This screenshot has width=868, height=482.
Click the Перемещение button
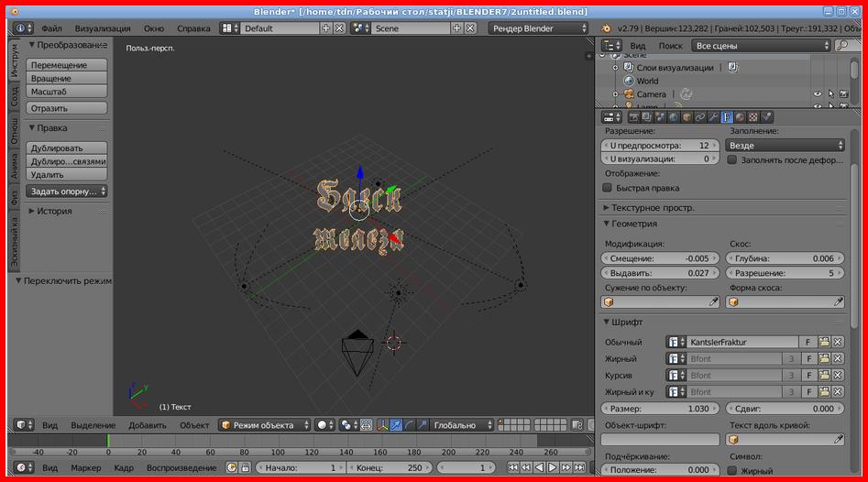coord(66,65)
